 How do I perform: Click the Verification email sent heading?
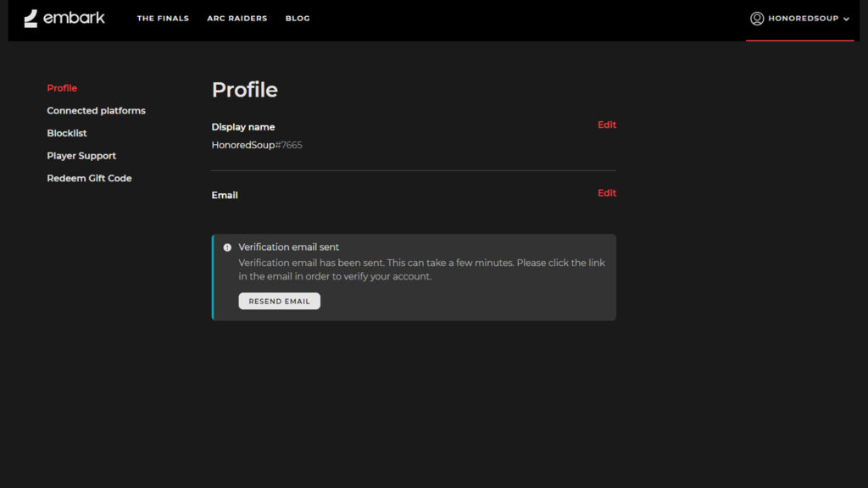[288, 247]
